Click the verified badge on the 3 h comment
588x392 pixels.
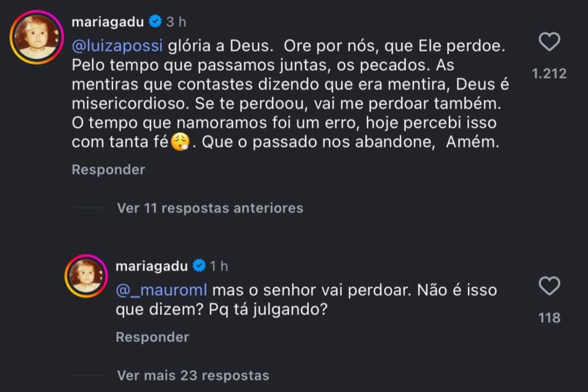click(x=154, y=22)
